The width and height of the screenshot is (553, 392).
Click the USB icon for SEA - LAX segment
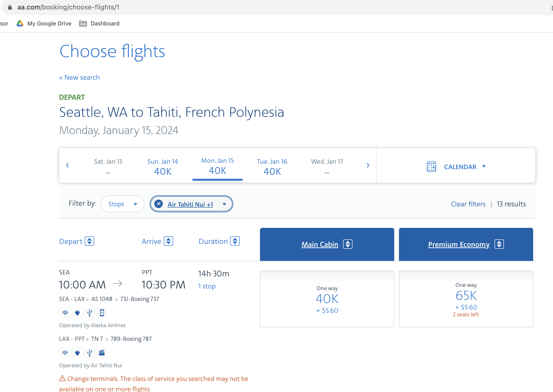[x=90, y=313]
